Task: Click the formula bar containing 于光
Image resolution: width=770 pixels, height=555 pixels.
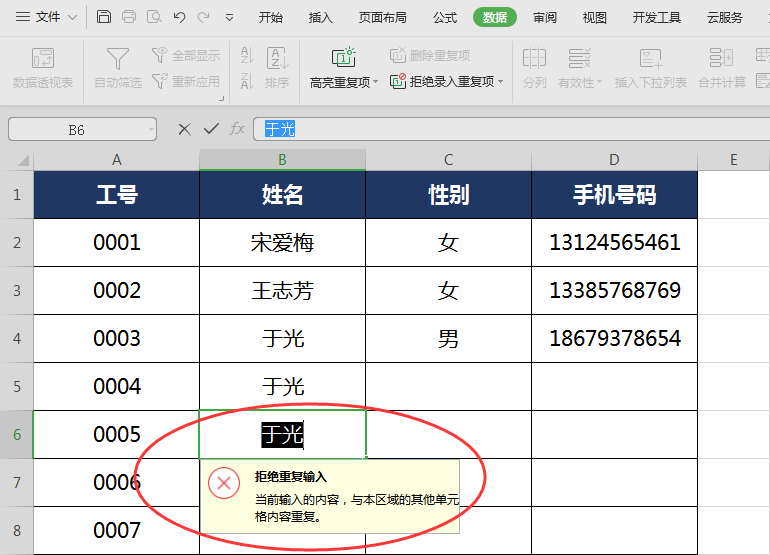Action: (x=511, y=130)
